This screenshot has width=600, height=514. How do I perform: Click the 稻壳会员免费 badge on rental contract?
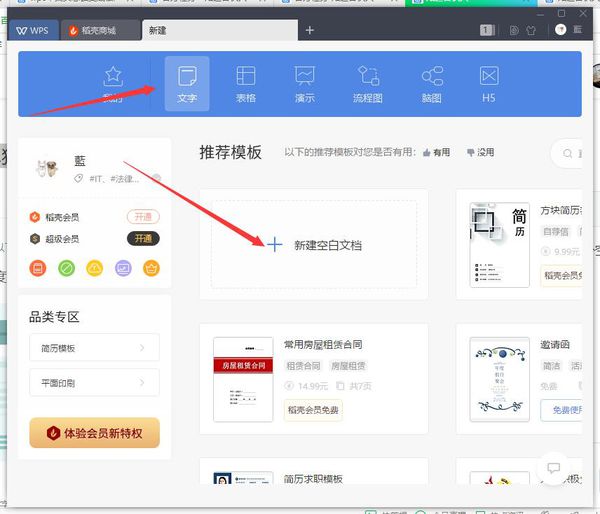click(x=313, y=410)
